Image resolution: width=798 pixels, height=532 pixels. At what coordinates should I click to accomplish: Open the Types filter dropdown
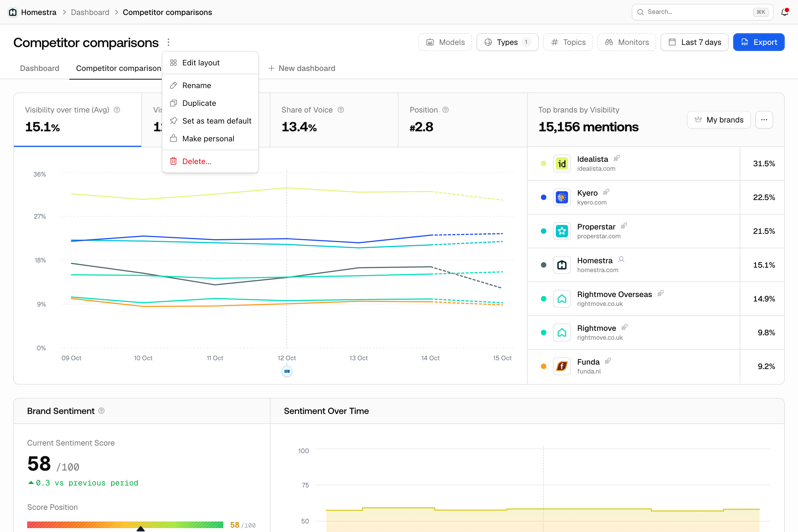(508, 42)
